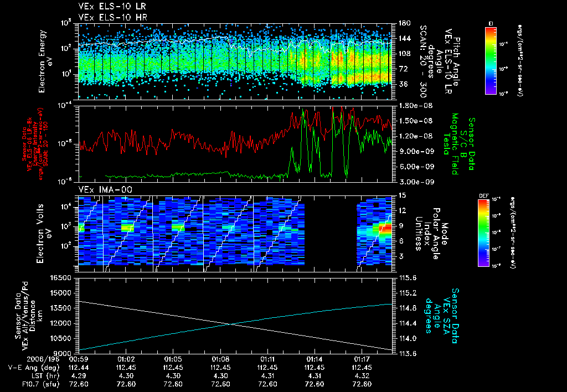Image resolution: width=567 pixels, height=392 pixels.
Task: Click the '15' polar index tick
Action: 402,195
